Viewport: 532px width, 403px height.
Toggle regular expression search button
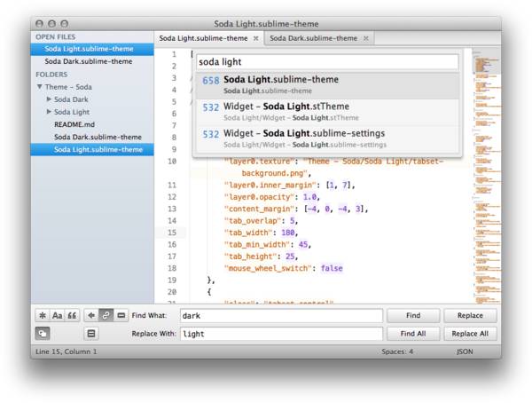pos(43,315)
